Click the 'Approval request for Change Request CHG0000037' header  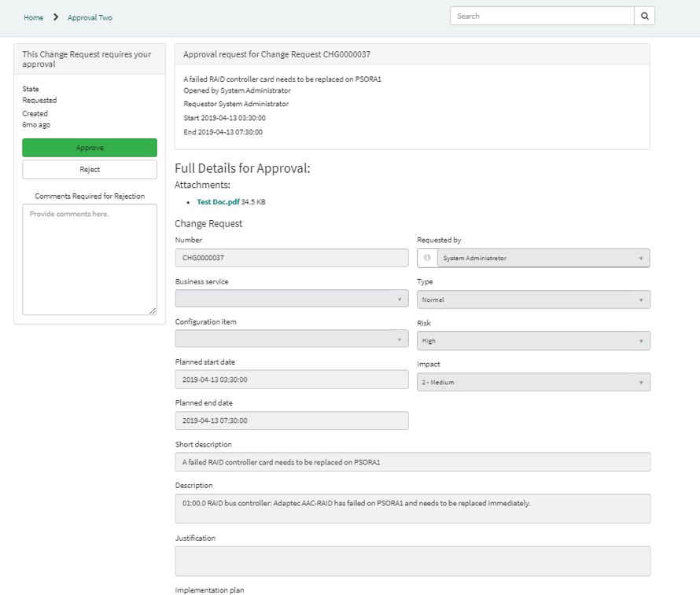[277, 54]
